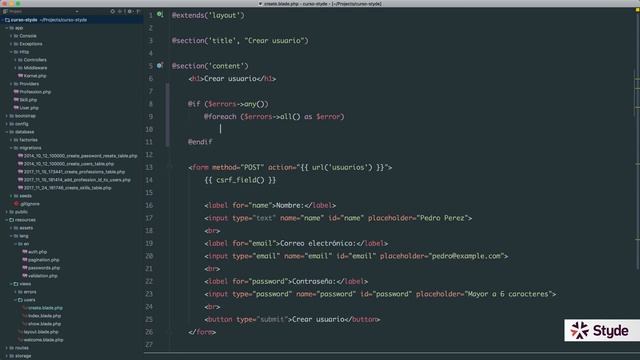Expand the Exceptions folder

pos(11,44)
